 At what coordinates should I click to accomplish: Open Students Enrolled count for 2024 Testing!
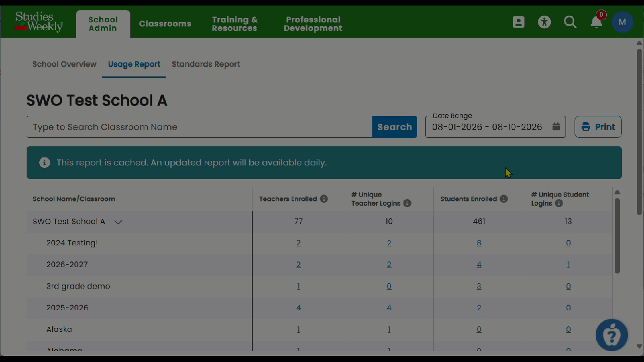(x=479, y=243)
